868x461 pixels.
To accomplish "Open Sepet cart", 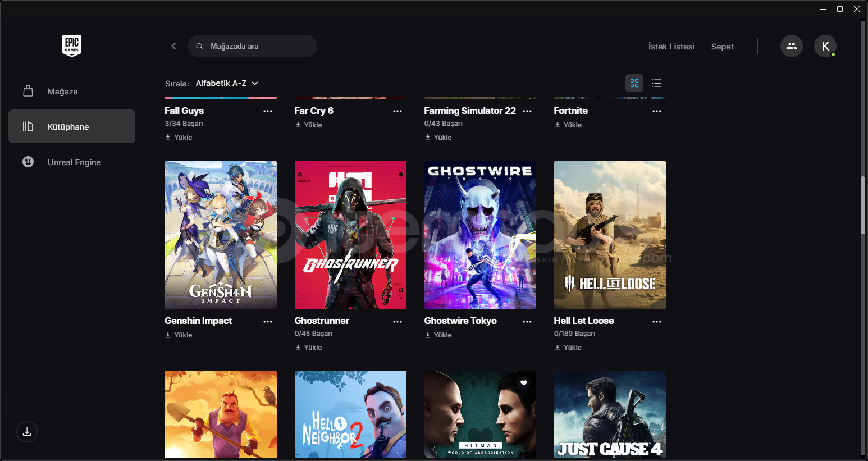I will tap(722, 47).
